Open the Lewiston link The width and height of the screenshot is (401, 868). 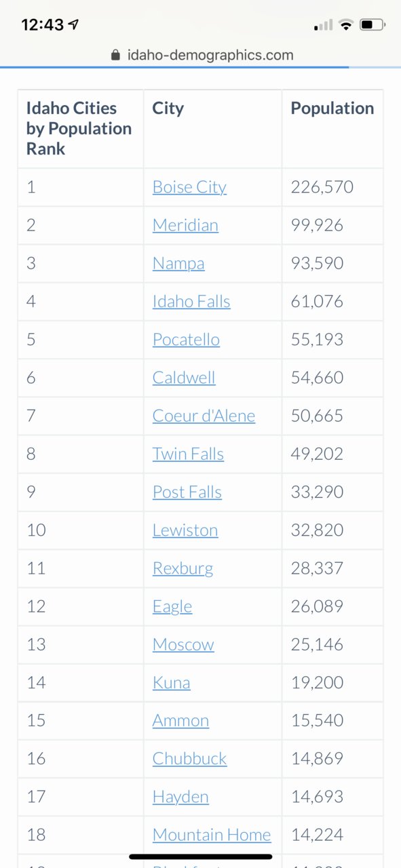185,530
